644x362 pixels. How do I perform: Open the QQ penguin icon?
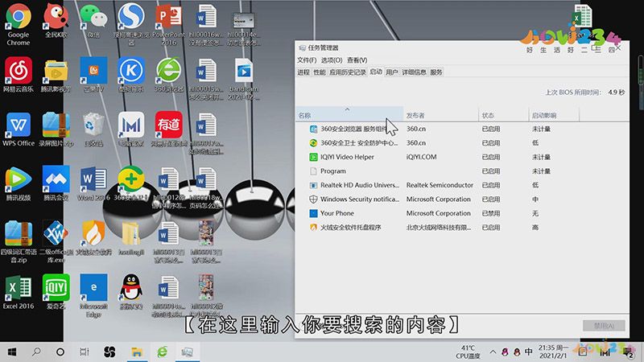click(x=131, y=292)
